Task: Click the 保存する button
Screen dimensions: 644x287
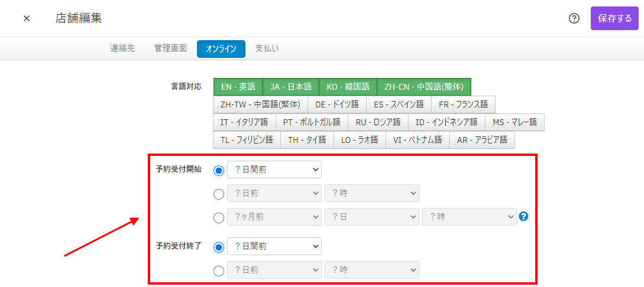Action: [614, 18]
